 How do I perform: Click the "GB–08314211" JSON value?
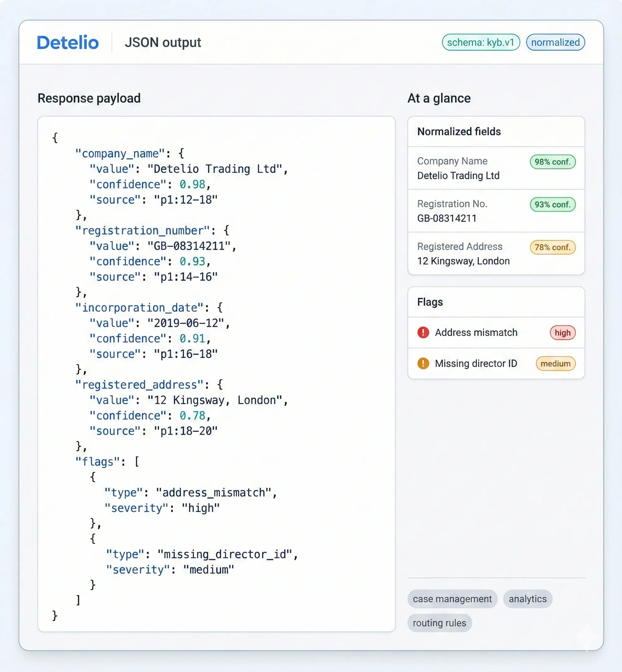189,246
